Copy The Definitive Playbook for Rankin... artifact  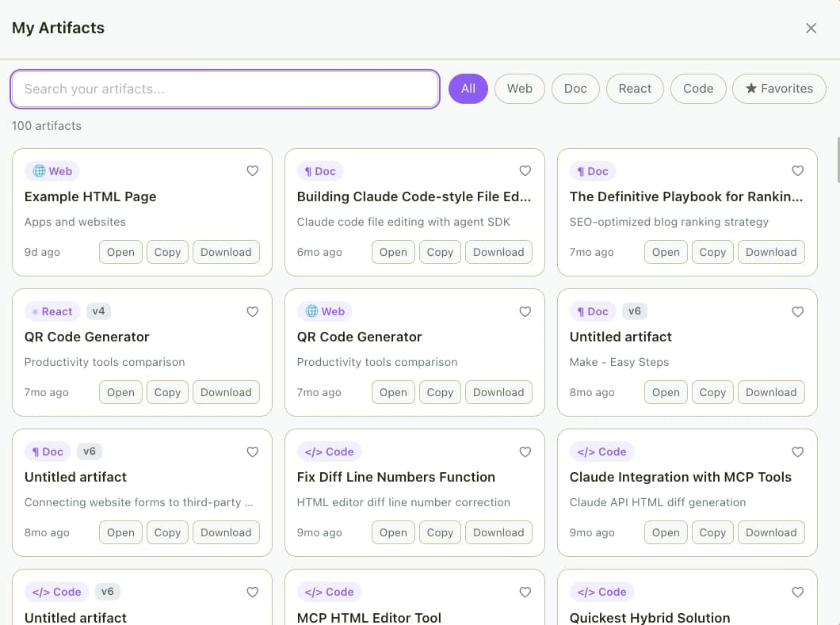click(x=712, y=252)
